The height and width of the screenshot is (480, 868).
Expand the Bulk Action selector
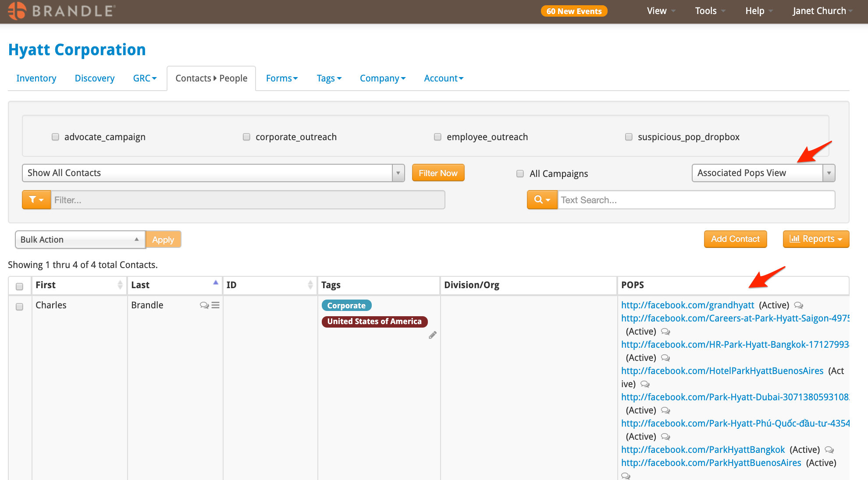click(x=80, y=240)
